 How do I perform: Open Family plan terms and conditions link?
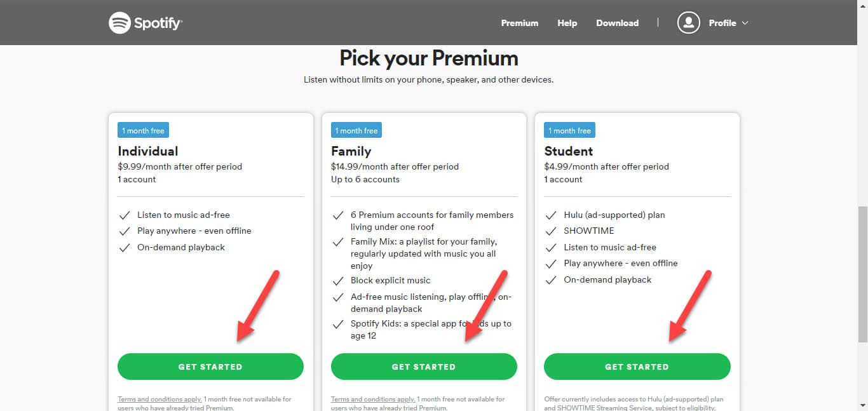373,400
